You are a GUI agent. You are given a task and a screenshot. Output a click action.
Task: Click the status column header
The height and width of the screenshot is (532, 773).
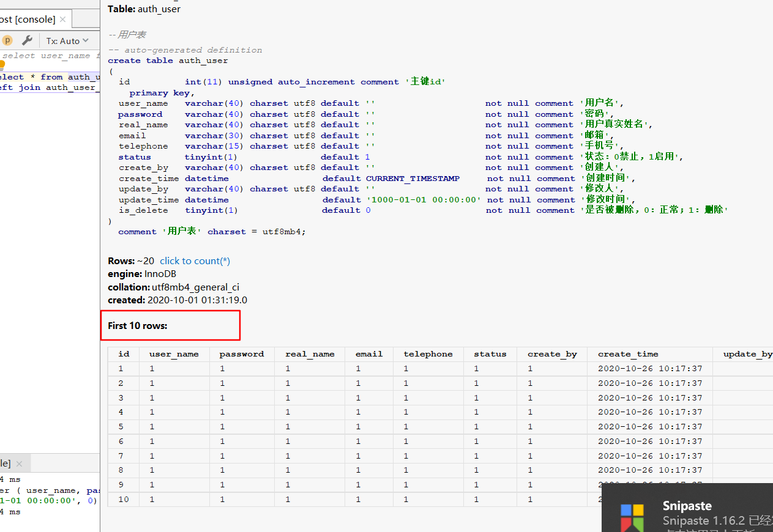490,354
